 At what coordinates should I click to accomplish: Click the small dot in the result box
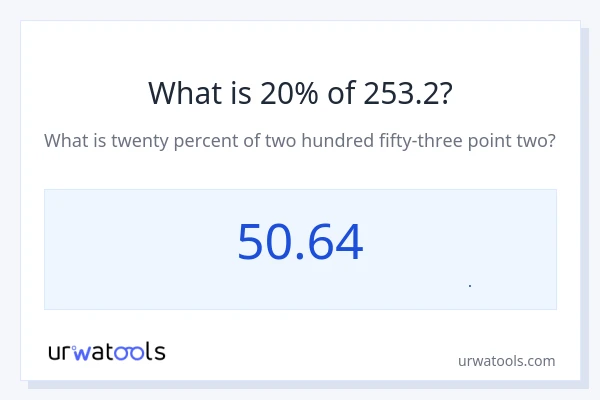tap(470, 286)
